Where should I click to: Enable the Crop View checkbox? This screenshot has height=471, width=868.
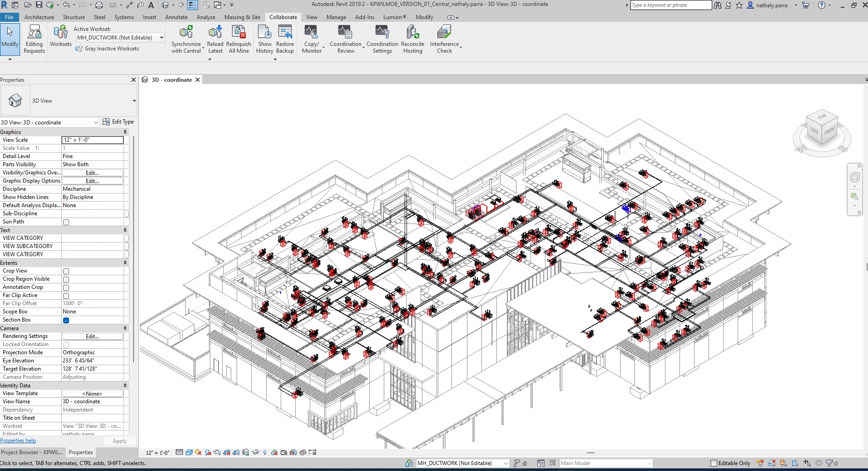click(x=66, y=271)
